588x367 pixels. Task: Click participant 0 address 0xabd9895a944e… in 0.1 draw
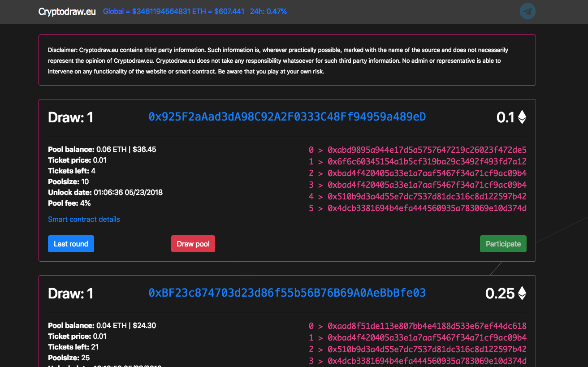point(427,150)
